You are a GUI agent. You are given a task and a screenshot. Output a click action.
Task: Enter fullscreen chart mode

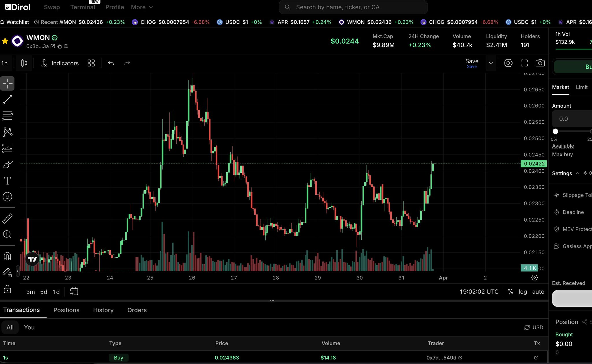(x=524, y=63)
